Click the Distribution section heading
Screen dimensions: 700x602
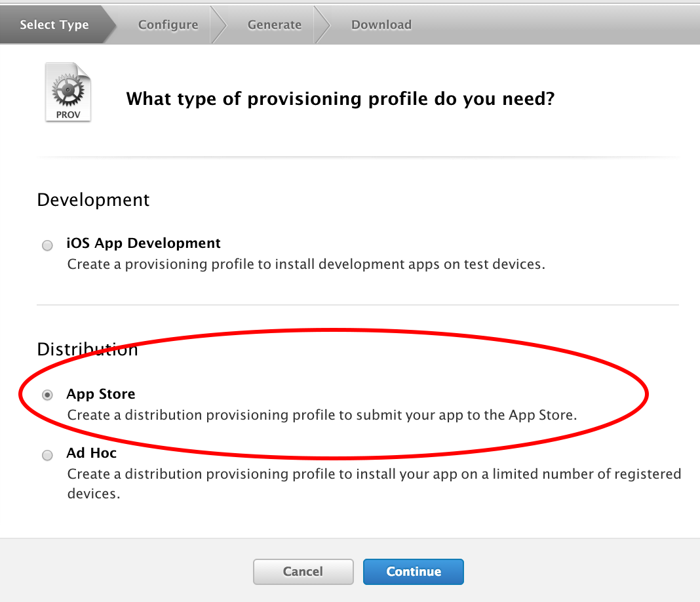(x=88, y=350)
